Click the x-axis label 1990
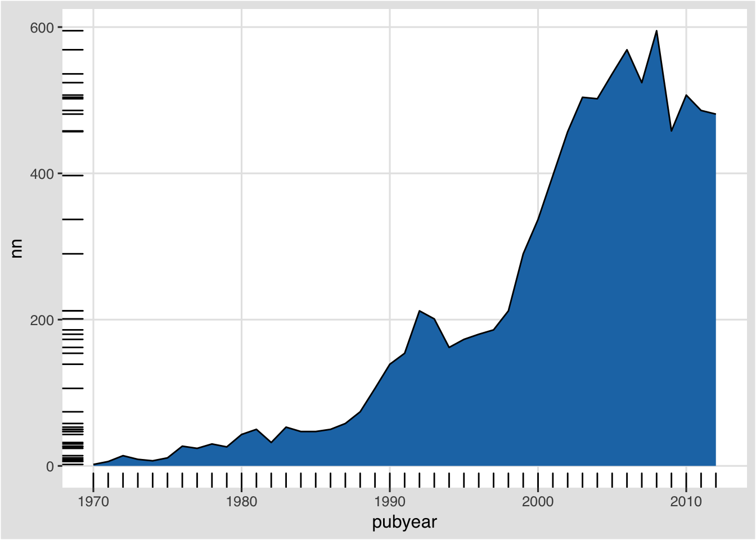The image size is (756, 540). (390, 502)
